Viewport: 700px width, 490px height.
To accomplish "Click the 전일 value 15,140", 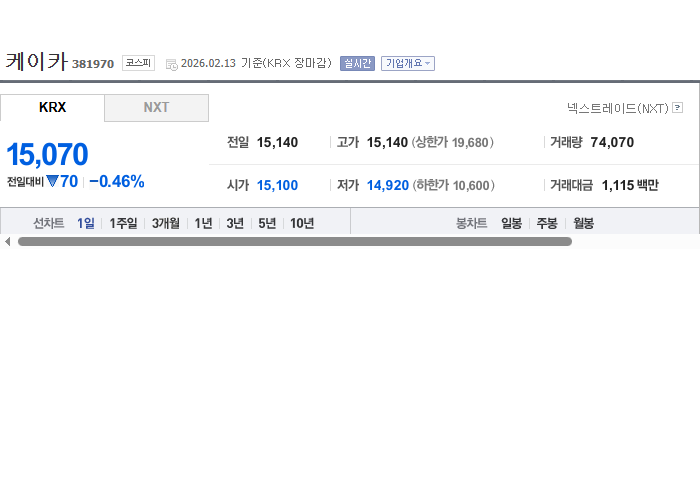I will pyautogui.click(x=277, y=142).
